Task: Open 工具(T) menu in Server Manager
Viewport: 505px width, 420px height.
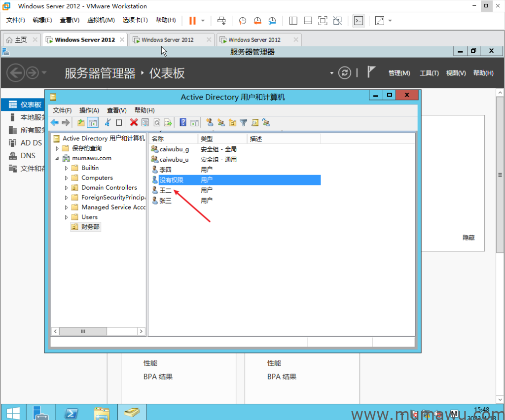Action: (430, 73)
